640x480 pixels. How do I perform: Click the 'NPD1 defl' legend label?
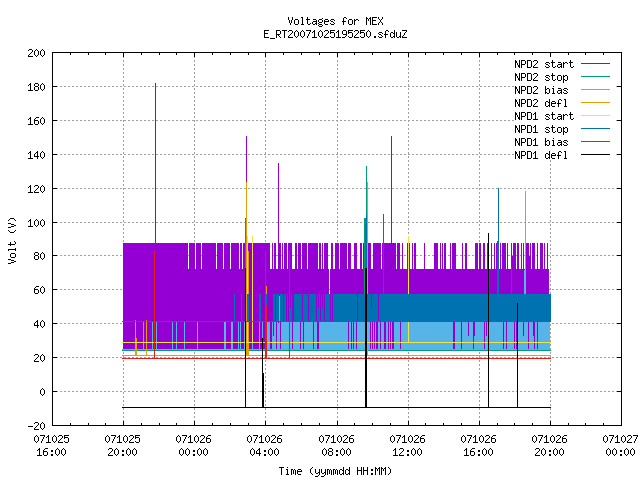click(541, 156)
